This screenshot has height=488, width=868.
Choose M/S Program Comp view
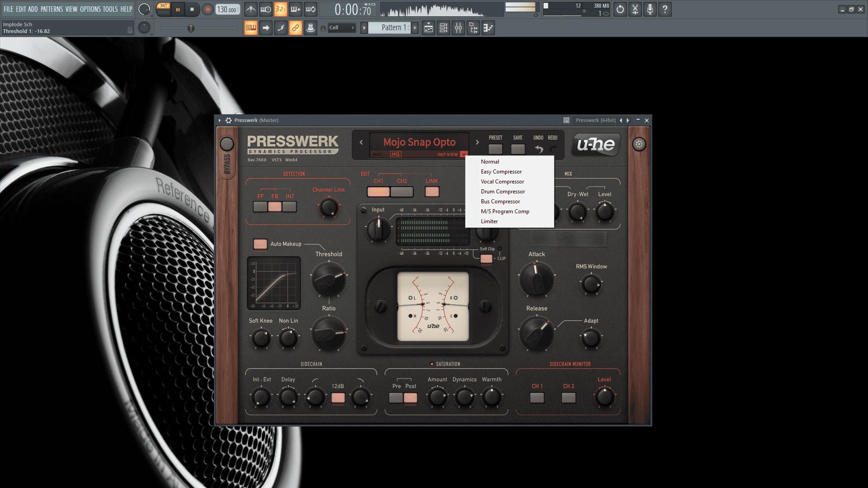click(x=509, y=211)
